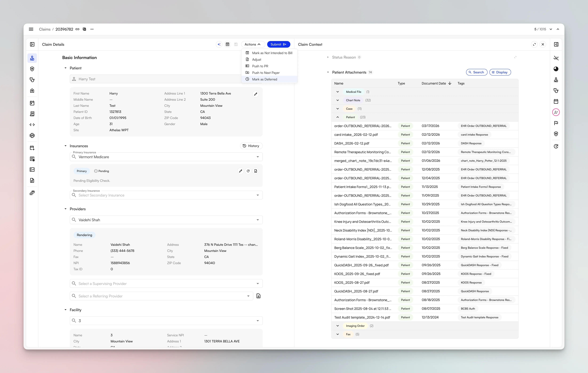This screenshot has width=588, height=373.
Task: Collapse the Insurances section
Action: pyautogui.click(x=65, y=146)
